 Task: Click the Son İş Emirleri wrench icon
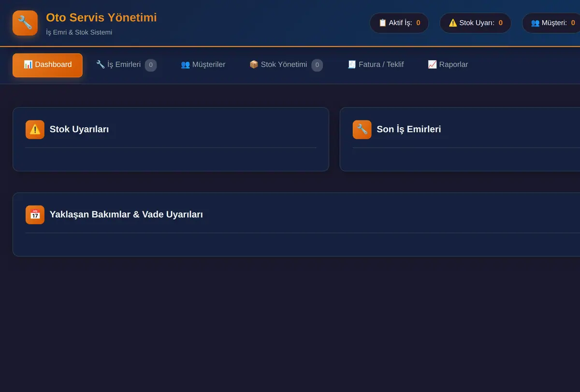tap(362, 130)
